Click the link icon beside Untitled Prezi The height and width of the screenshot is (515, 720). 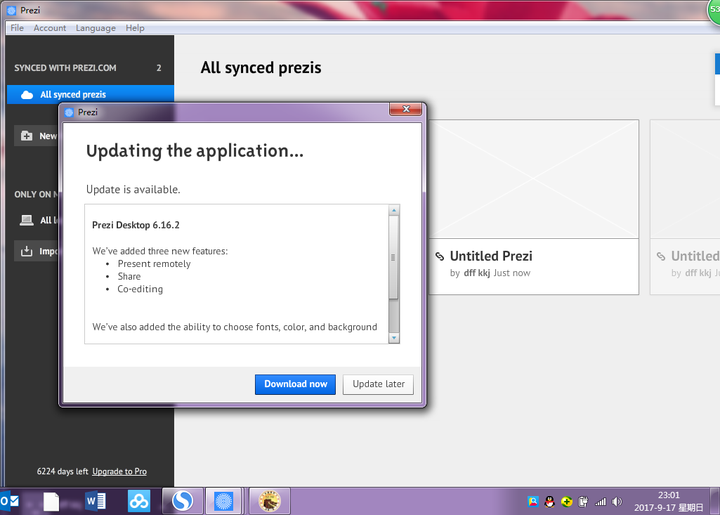(x=440, y=256)
